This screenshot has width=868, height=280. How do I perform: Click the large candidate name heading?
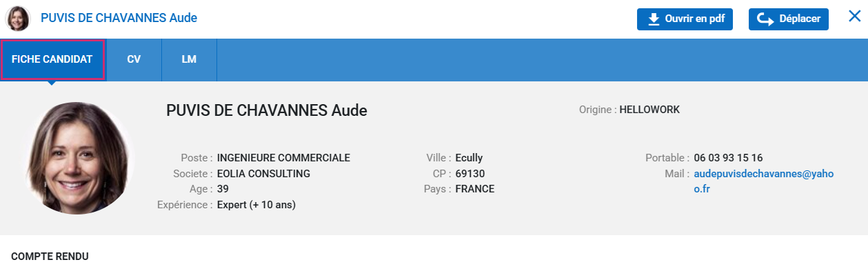(266, 110)
